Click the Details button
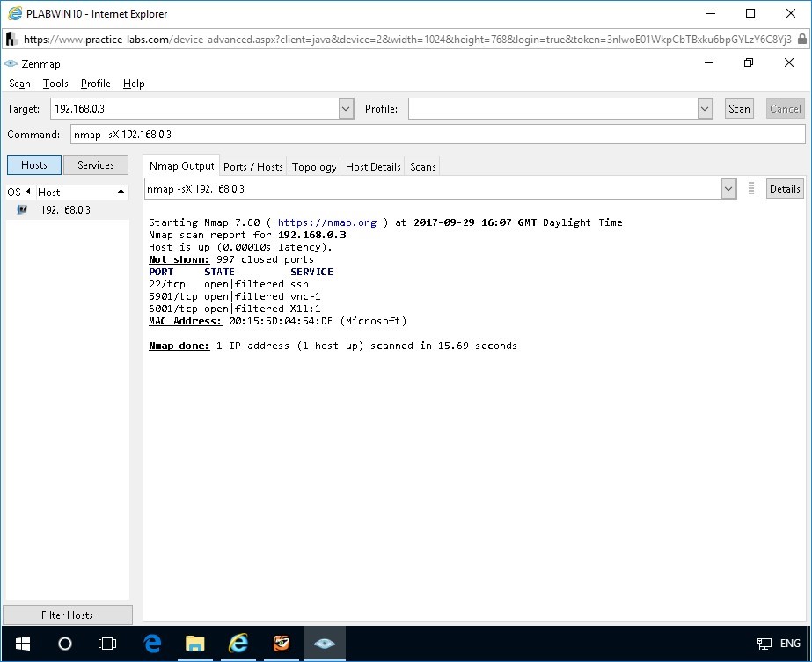The image size is (812, 662). 785,188
